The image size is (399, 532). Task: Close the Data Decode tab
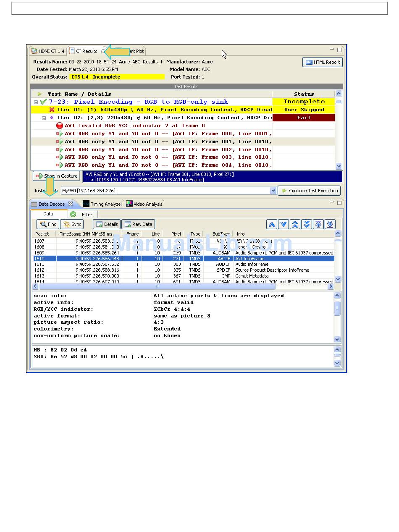(x=71, y=204)
